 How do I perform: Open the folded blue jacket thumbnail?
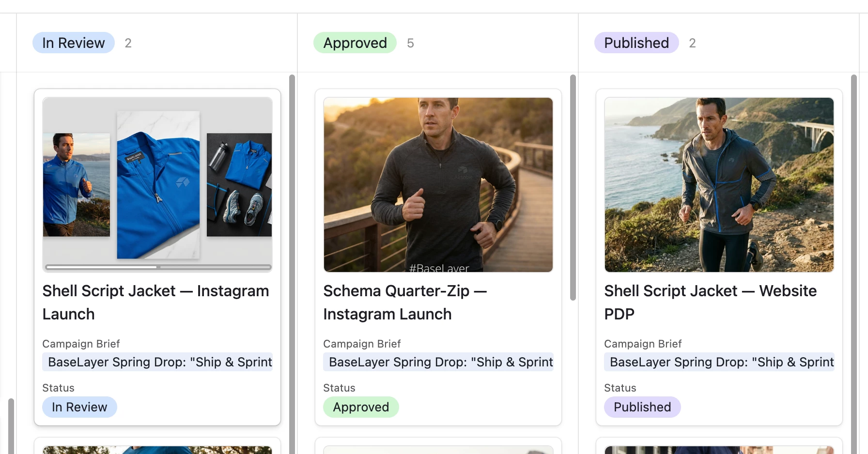(x=158, y=184)
